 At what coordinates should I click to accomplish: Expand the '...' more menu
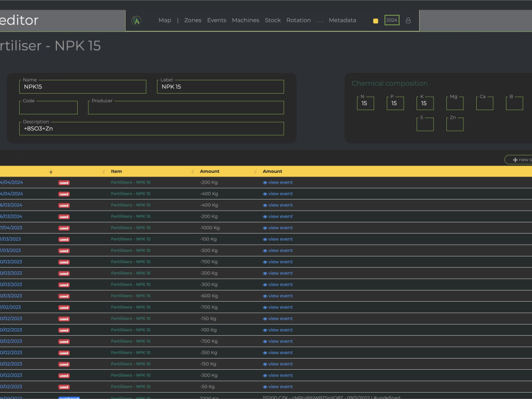(x=320, y=21)
